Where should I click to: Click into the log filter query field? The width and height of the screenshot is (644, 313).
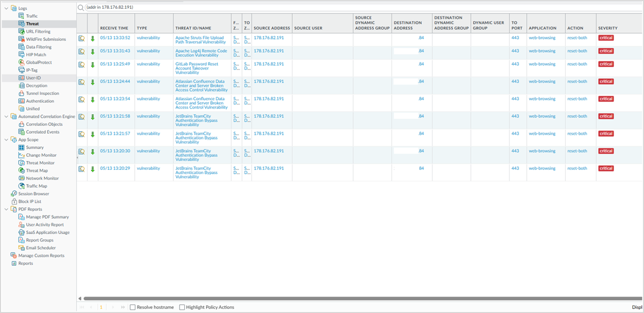click(360, 8)
